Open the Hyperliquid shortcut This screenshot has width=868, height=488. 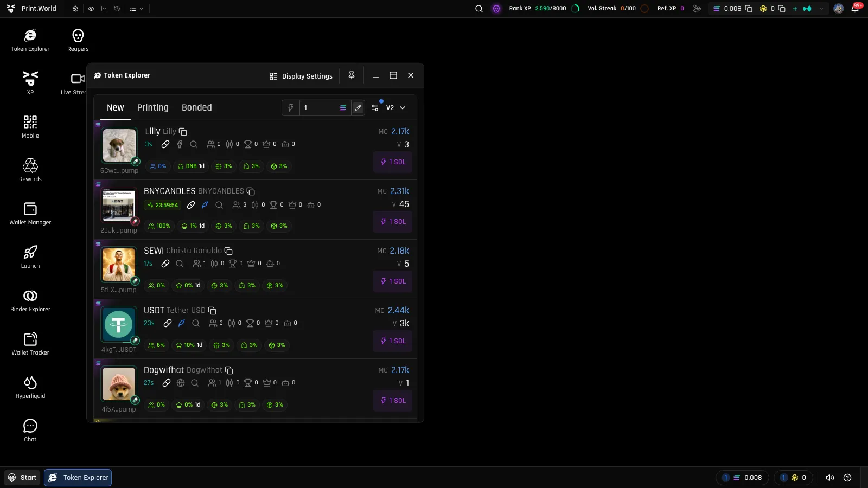[x=30, y=387]
